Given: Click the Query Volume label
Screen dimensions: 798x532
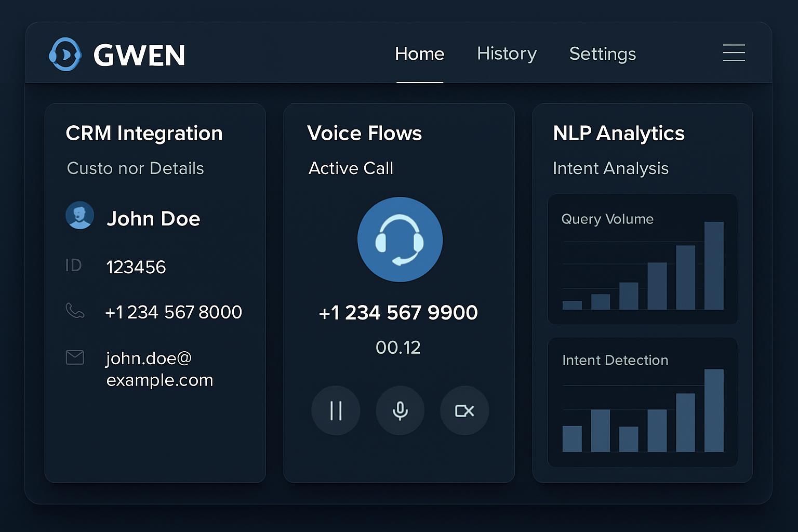Looking at the screenshot, I should point(607,219).
